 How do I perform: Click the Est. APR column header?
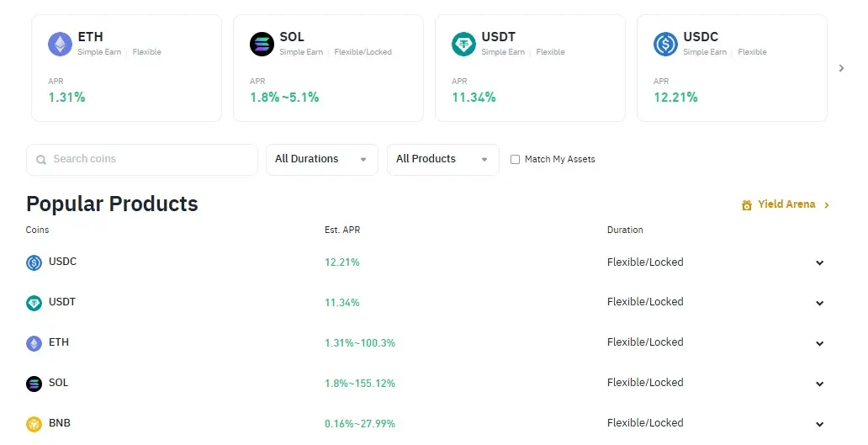click(x=342, y=230)
